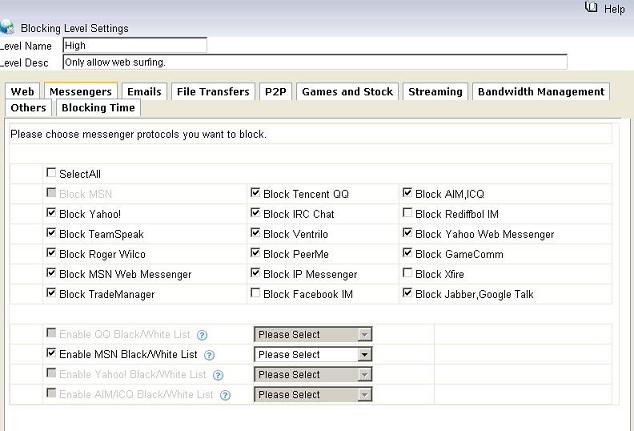
Task: Switch to the Streaming tab
Action: pyautogui.click(x=435, y=91)
